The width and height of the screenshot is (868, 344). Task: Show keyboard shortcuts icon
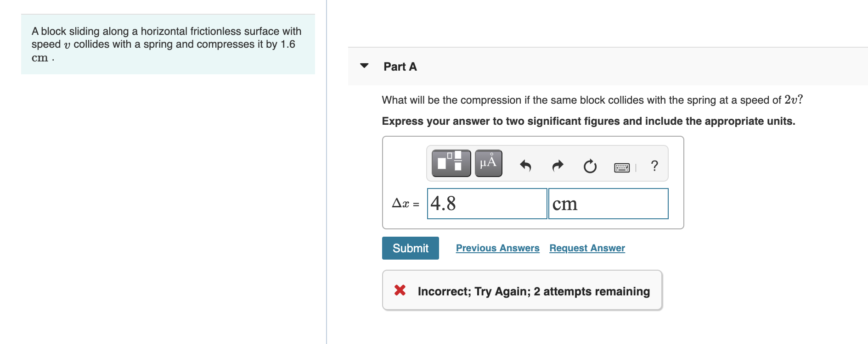[x=622, y=167]
